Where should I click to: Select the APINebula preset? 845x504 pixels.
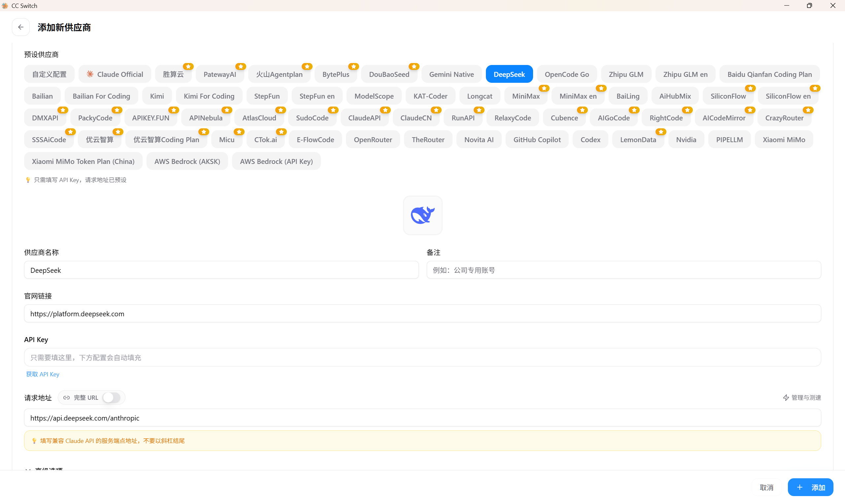tap(206, 117)
